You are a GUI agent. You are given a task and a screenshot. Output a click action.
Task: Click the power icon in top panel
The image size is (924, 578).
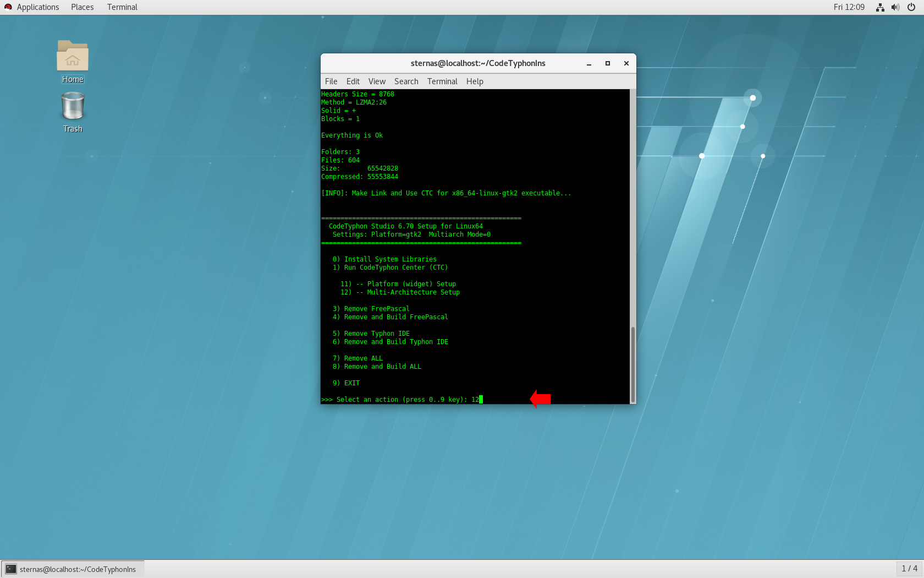(911, 7)
